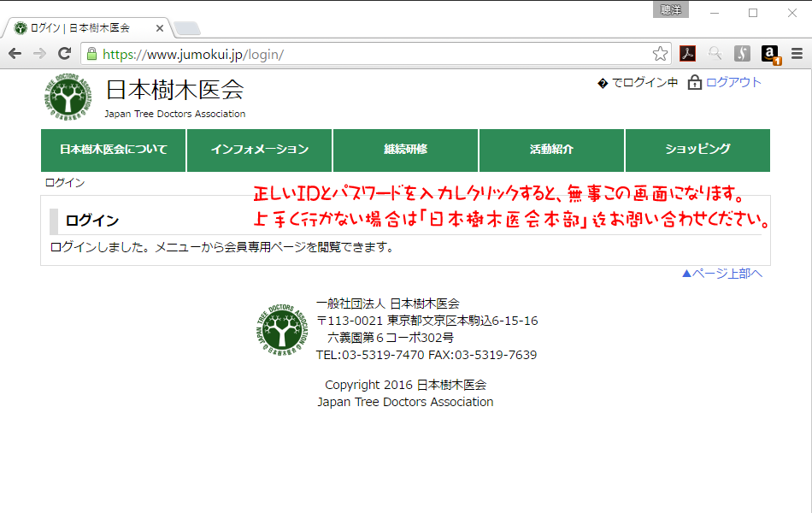Viewport: 812px width, 513px height.
Task: Open a new blank browser tab
Action: (187, 28)
